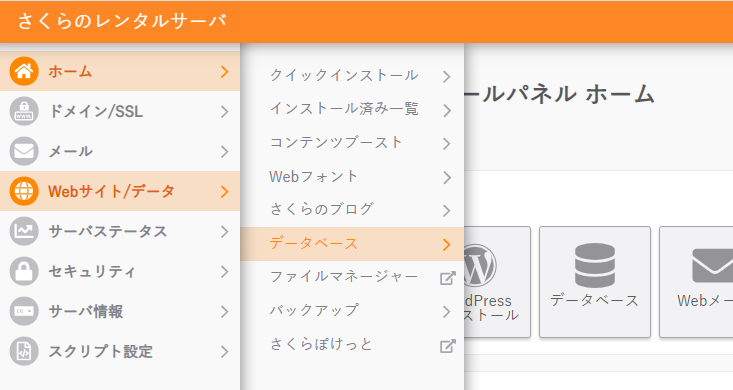Select the データベース submenu item
Viewport: 733px width, 390px height.
coord(352,244)
